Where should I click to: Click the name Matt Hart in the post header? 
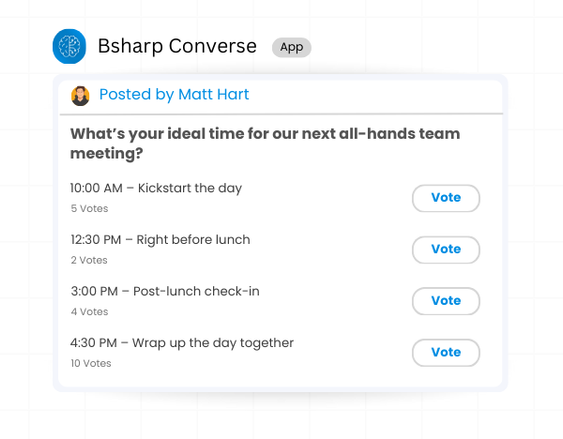pos(214,94)
